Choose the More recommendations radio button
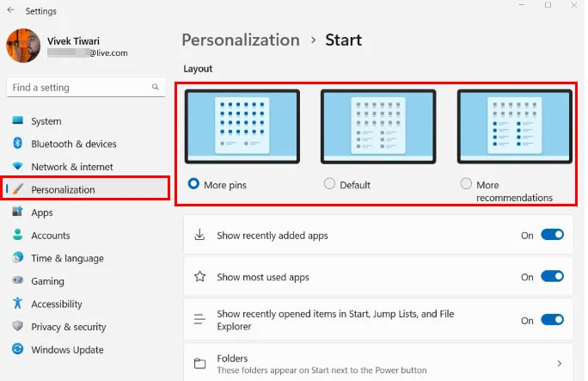This screenshot has width=588, height=381. coord(466,184)
